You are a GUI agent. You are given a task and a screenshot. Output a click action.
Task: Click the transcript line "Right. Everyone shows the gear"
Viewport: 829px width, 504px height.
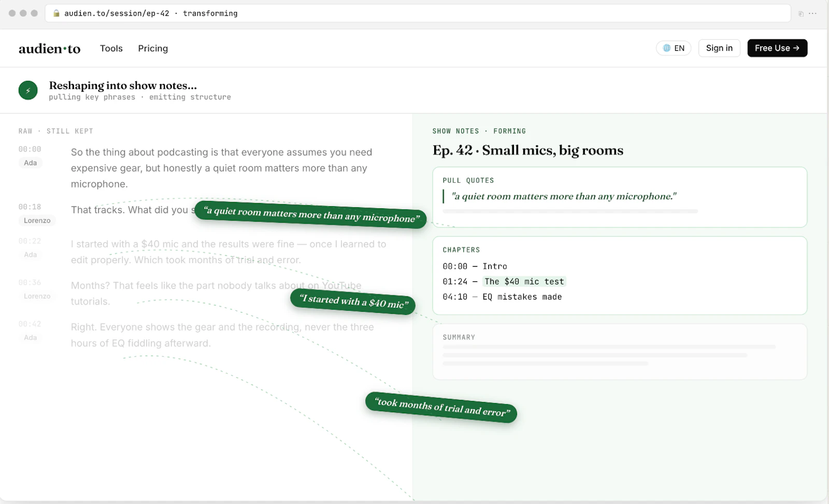tap(222, 335)
